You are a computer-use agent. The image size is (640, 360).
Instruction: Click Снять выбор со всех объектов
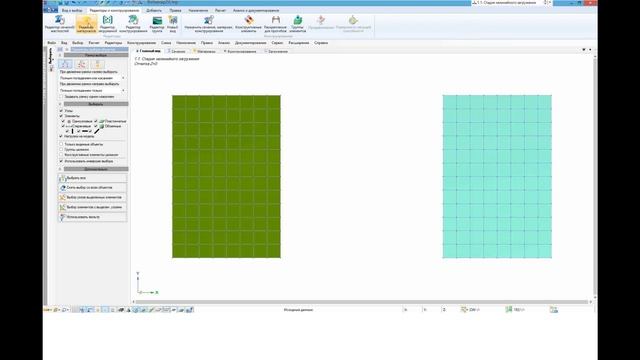(x=93, y=187)
